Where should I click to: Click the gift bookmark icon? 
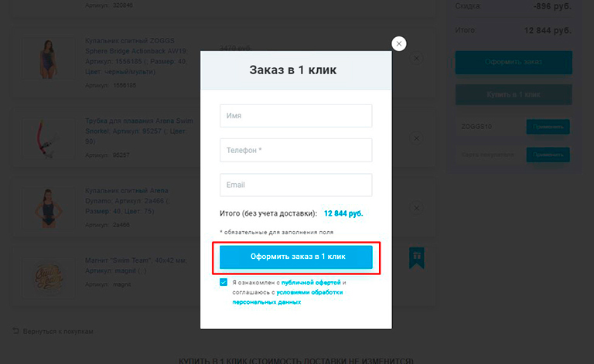click(417, 258)
